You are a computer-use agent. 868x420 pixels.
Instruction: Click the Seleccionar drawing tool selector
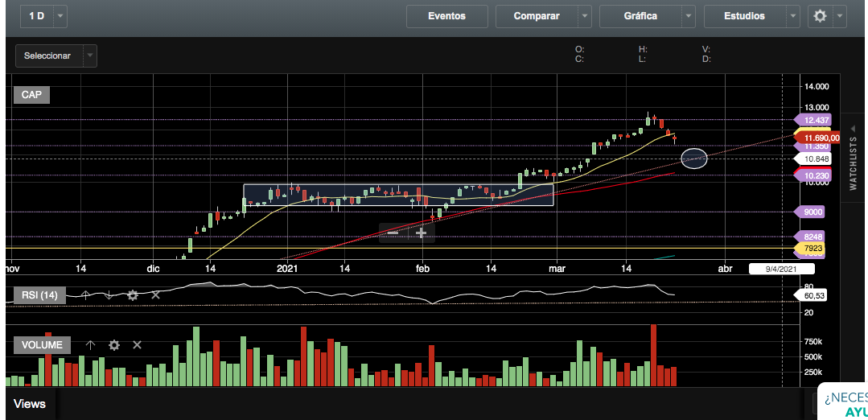click(x=49, y=56)
